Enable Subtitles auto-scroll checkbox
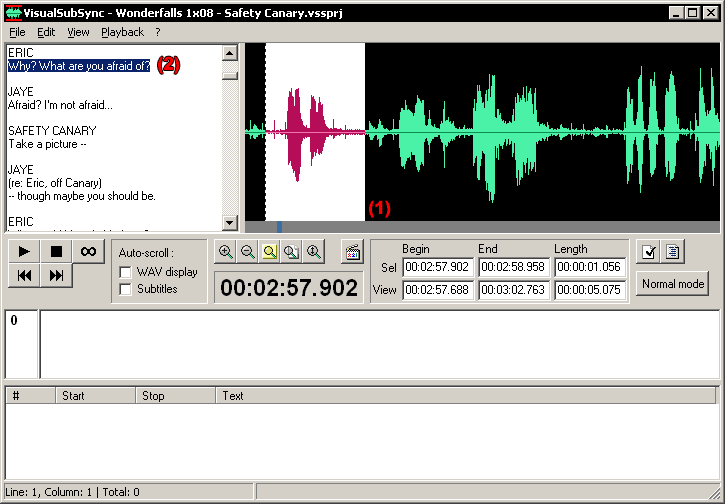This screenshot has width=725, height=504. 125,289
